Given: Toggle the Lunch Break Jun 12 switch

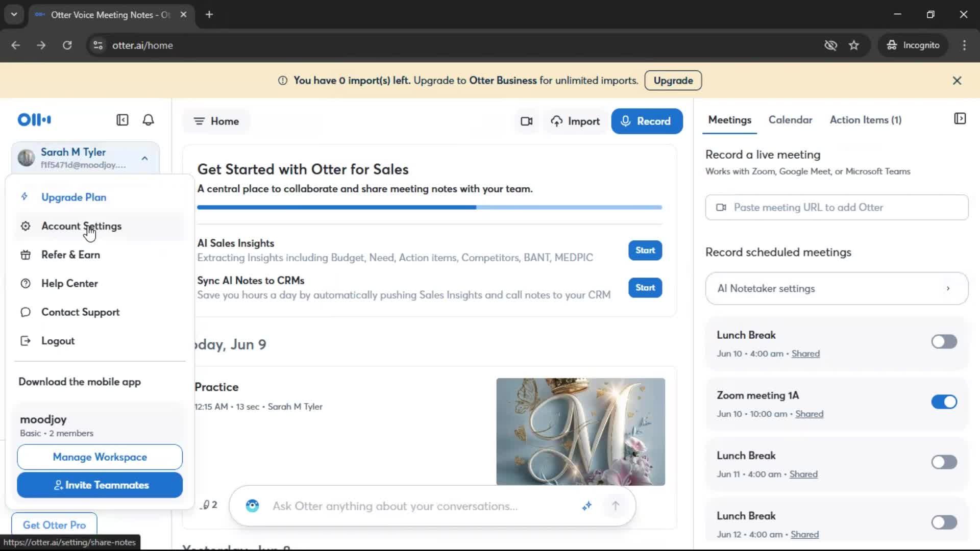Looking at the screenshot, I should [x=944, y=522].
